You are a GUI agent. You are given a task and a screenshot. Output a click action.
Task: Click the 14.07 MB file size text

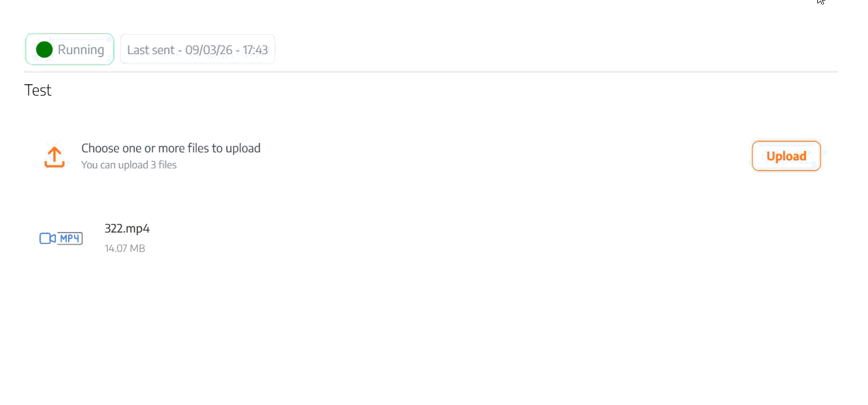pyautogui.click(x=125, y=249)
